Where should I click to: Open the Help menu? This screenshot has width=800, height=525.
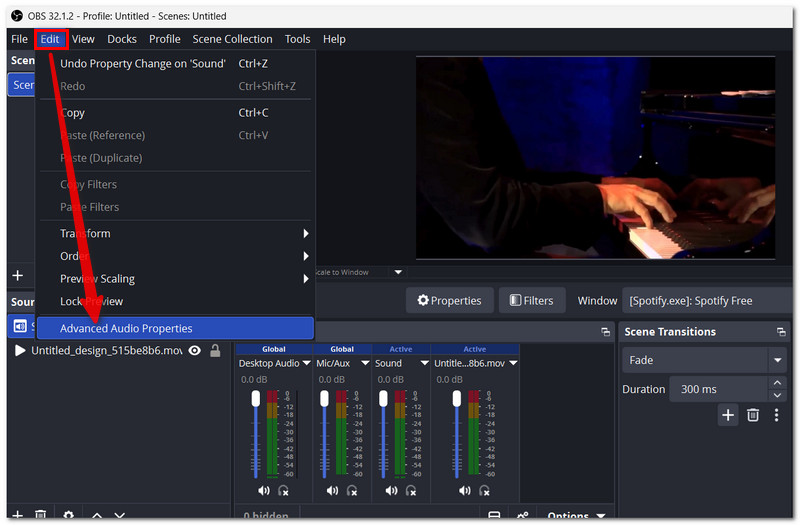[x=334, y=39]
